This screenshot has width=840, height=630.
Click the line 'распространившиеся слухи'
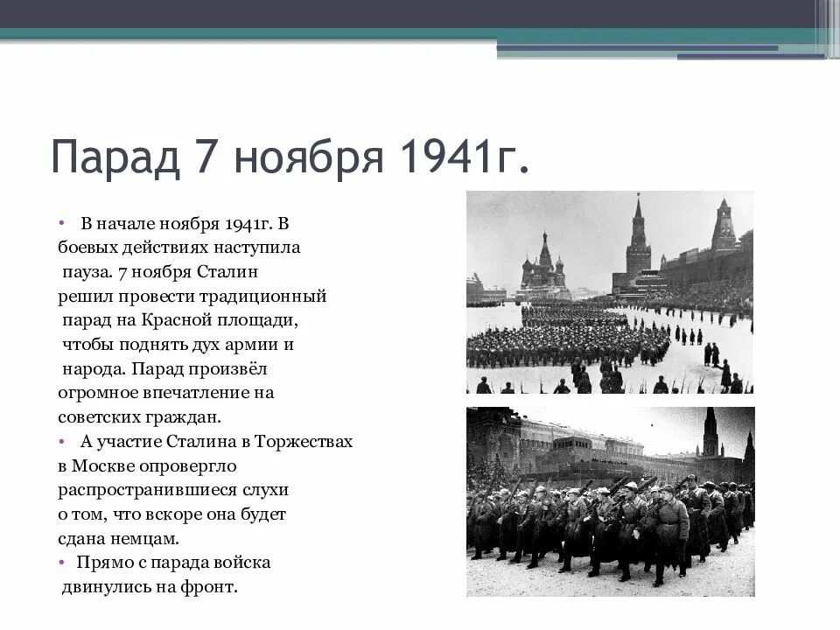click(x=173, y=490)
